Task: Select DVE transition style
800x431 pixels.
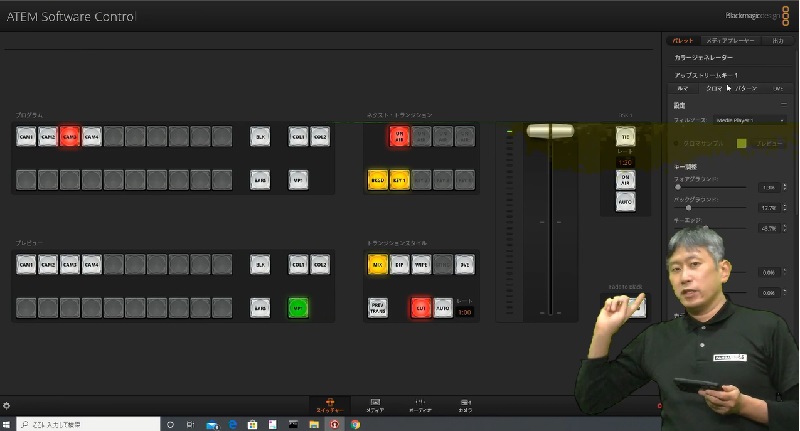Action: click(x=465, y=265)
